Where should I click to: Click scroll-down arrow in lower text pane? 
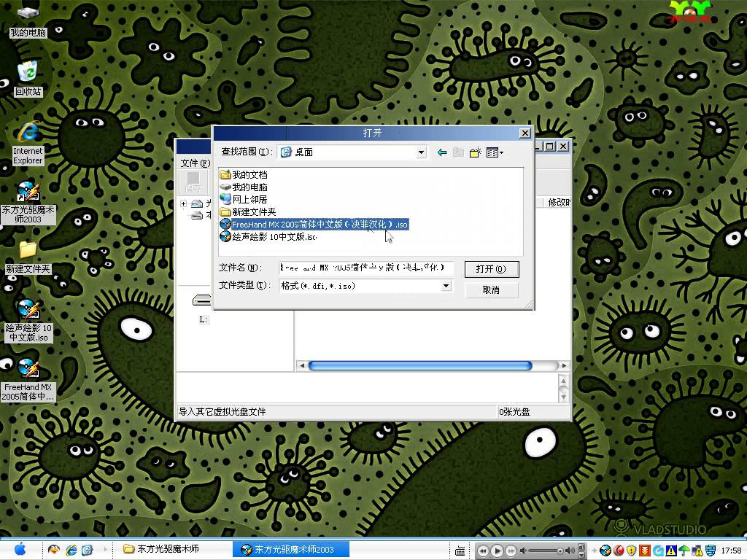coord(564,396)
